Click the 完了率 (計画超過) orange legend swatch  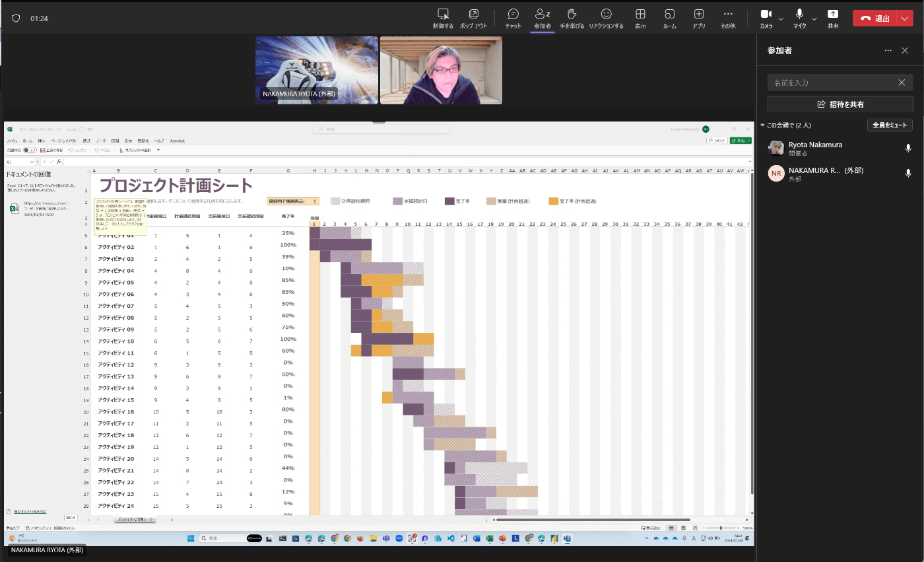click(x=552, y=201)
